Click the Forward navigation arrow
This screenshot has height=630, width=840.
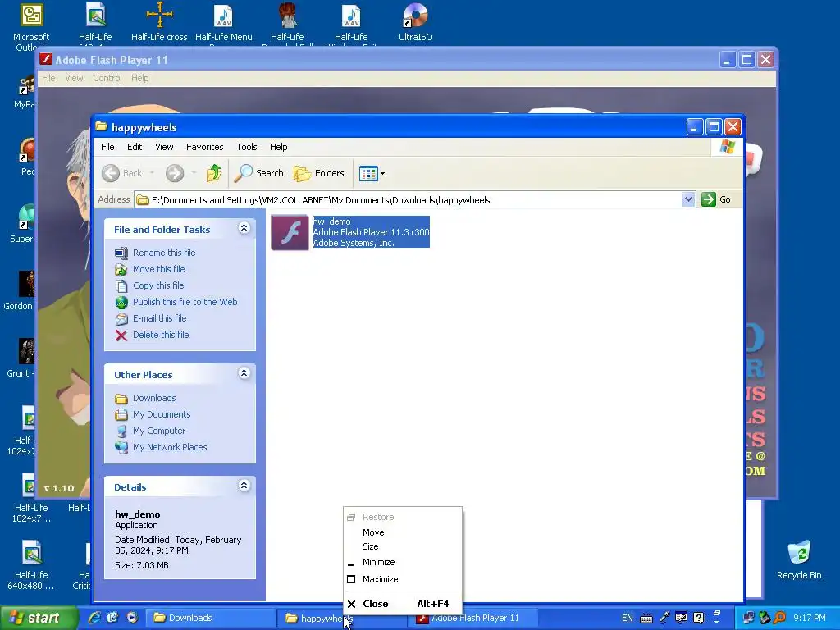tap(175, 173)
